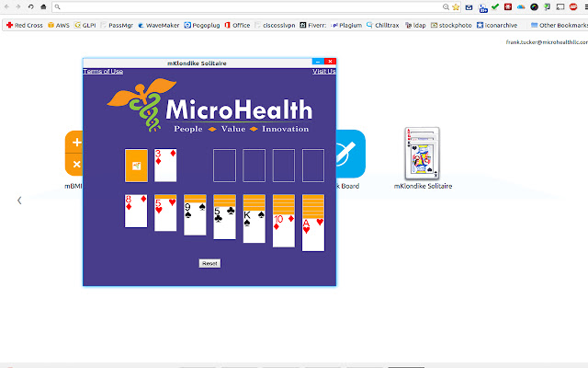Open the Plagium bookmark
This screenshot has height=368, width=588.
346,25
